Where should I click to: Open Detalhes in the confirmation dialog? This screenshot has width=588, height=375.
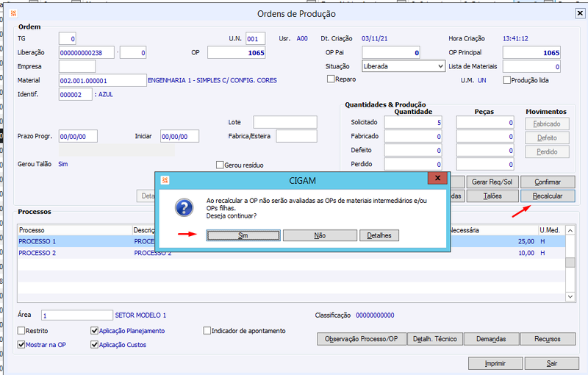pos(379,235)
